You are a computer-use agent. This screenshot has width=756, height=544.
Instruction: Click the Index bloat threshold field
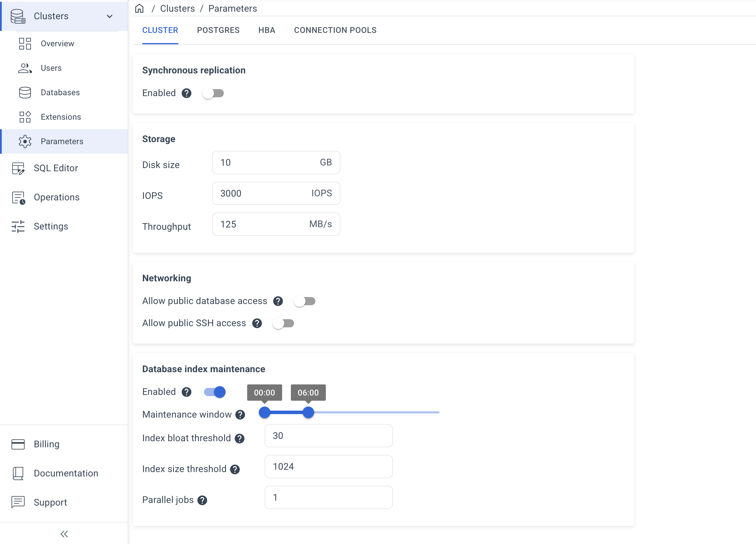328,436
